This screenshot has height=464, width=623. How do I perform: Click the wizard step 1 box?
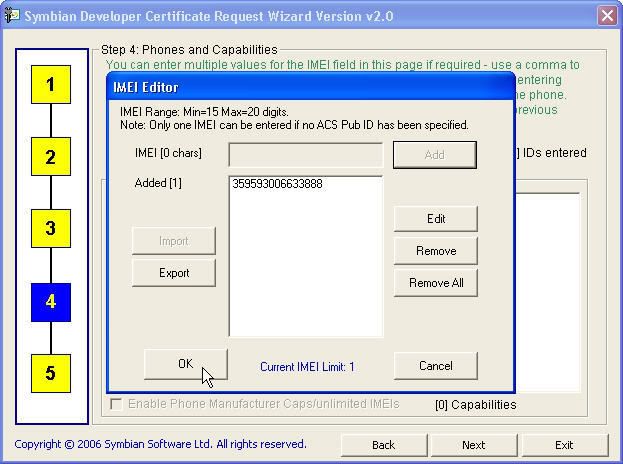[50, 85]
